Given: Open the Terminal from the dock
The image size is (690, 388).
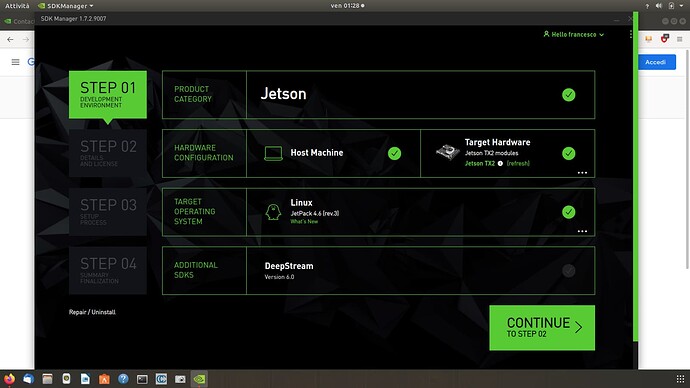Looking at the screenshot, I should (x=142, y=379).
